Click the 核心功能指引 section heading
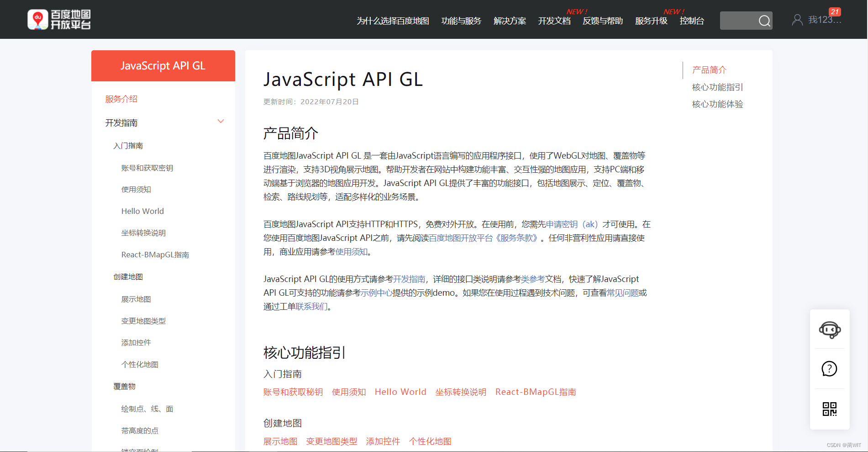 305,353
